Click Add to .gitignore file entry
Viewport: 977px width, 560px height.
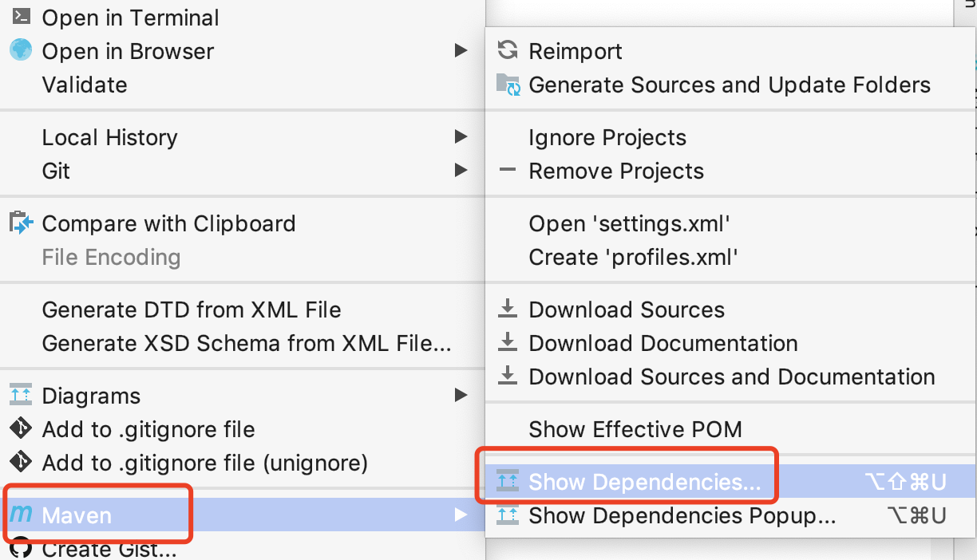click(148, 429)
